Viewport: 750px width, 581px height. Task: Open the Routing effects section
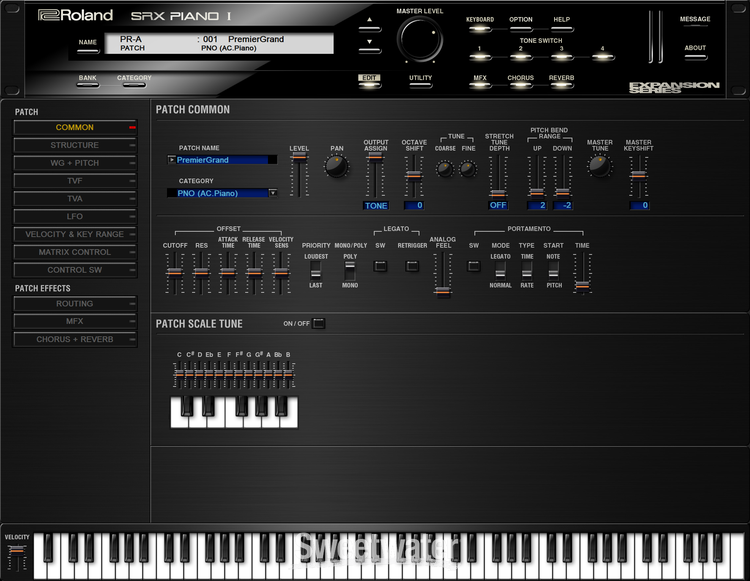coord(75,304)
